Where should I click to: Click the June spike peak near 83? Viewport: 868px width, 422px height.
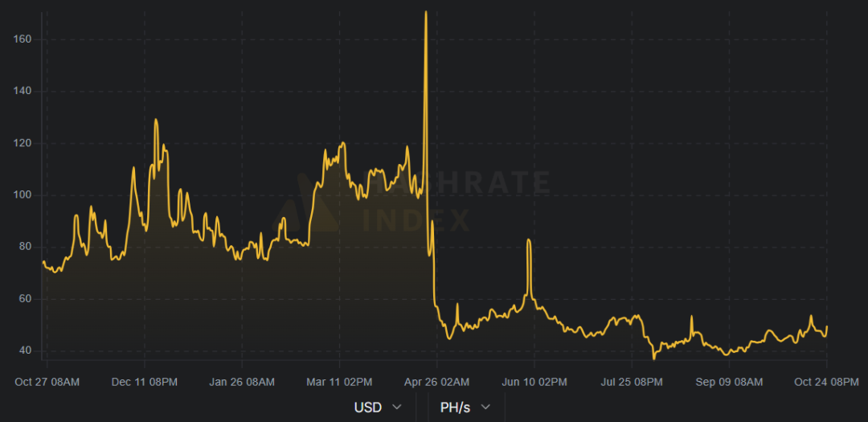pyautogui.click(x=529, y=240)
